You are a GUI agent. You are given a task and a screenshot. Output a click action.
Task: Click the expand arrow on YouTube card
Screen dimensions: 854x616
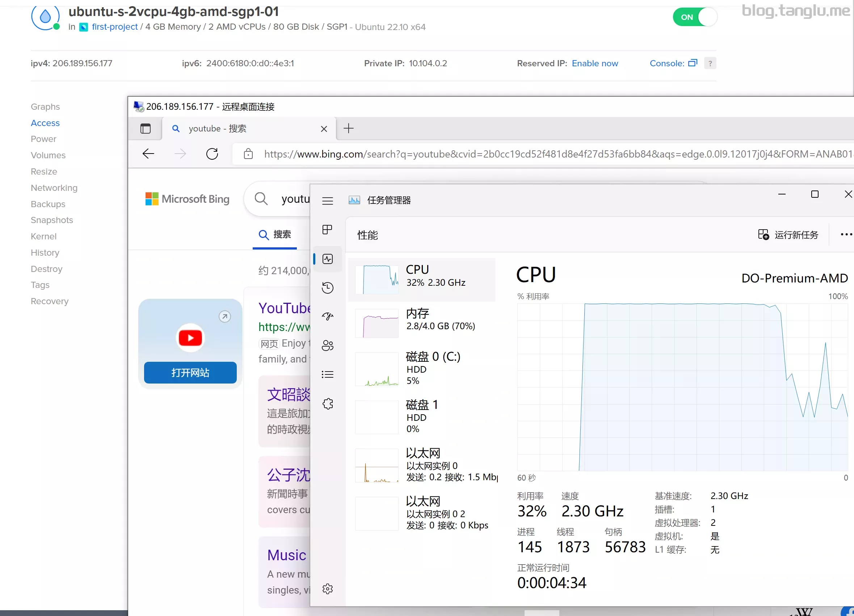point(225,316)
